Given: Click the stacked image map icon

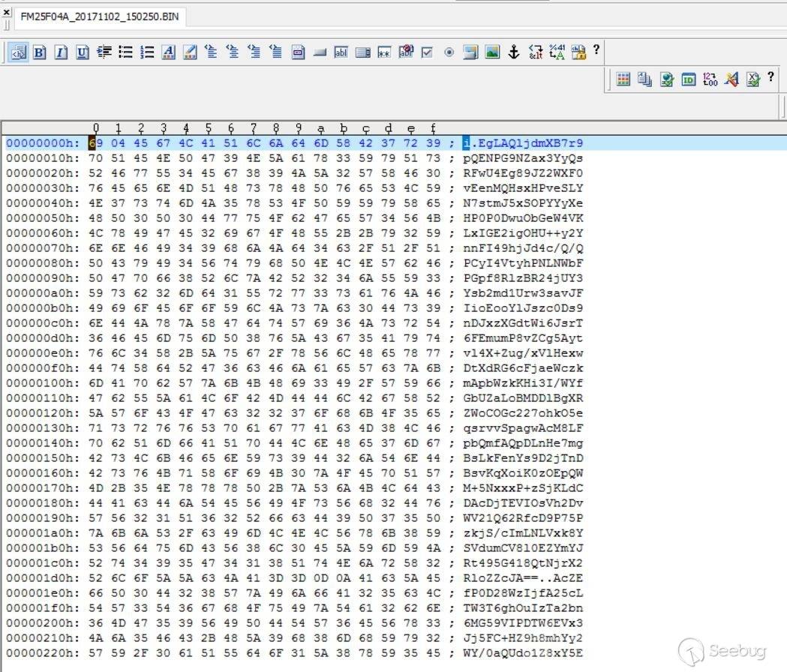Looking at the screenshot, I should [x=470, y=52].
